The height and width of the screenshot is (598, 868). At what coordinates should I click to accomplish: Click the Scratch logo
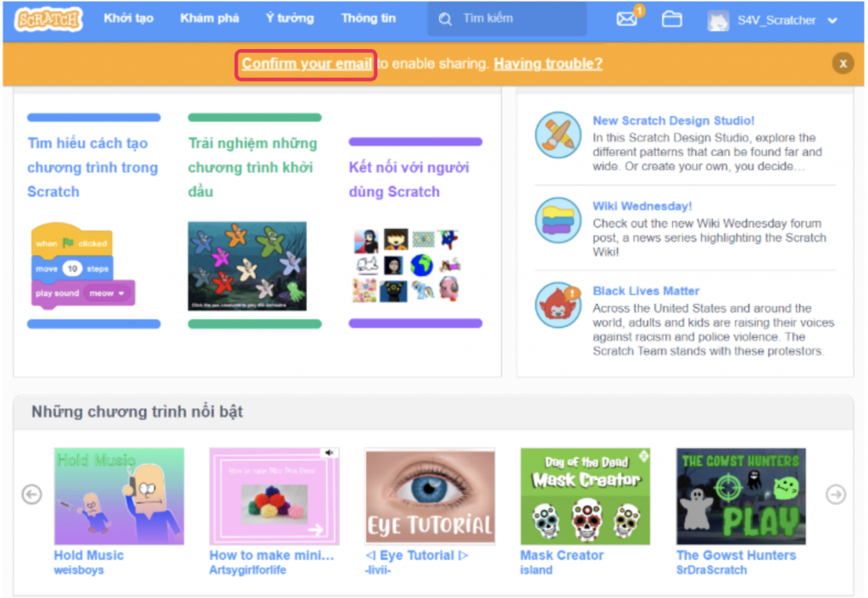(48, 19)
